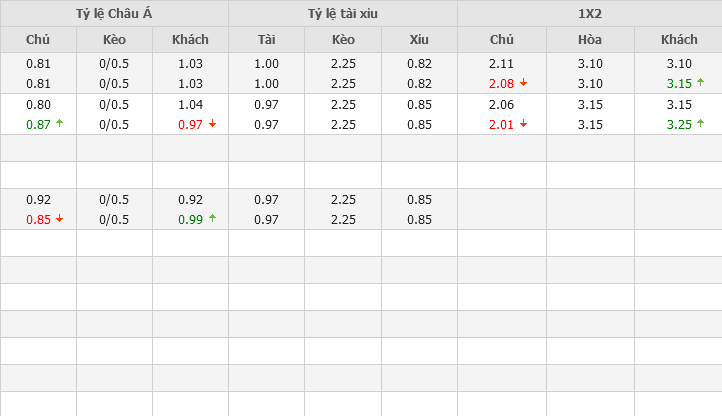Pick the 0.80 Chú handicap odds
The height and width of the screenshot is (416, 722).
click(38, 104)
